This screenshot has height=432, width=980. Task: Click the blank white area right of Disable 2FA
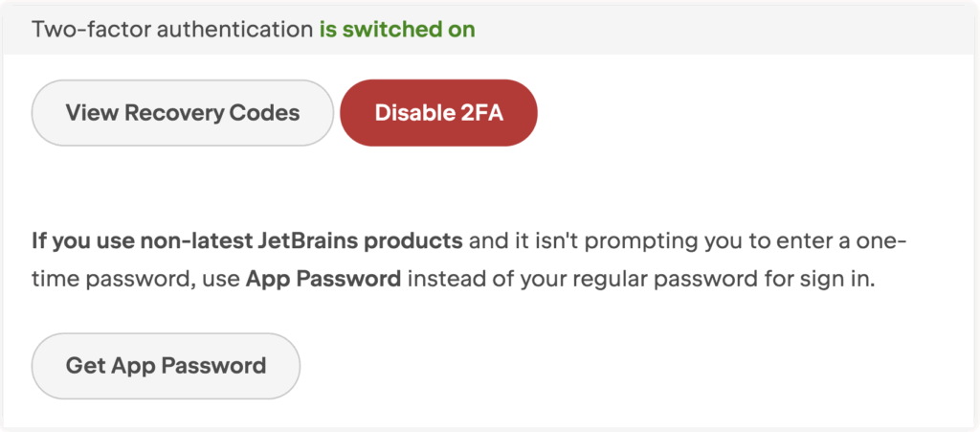(750, 113)
